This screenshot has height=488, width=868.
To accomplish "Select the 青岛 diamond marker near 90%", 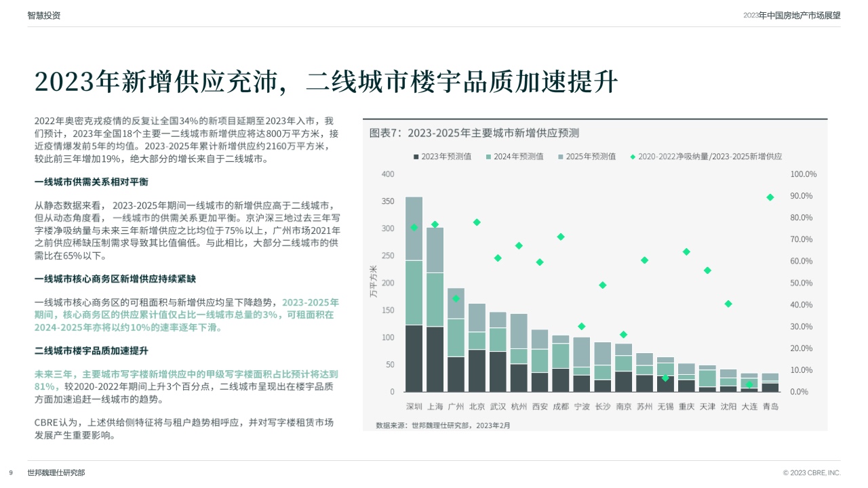I will pos(770,197).
